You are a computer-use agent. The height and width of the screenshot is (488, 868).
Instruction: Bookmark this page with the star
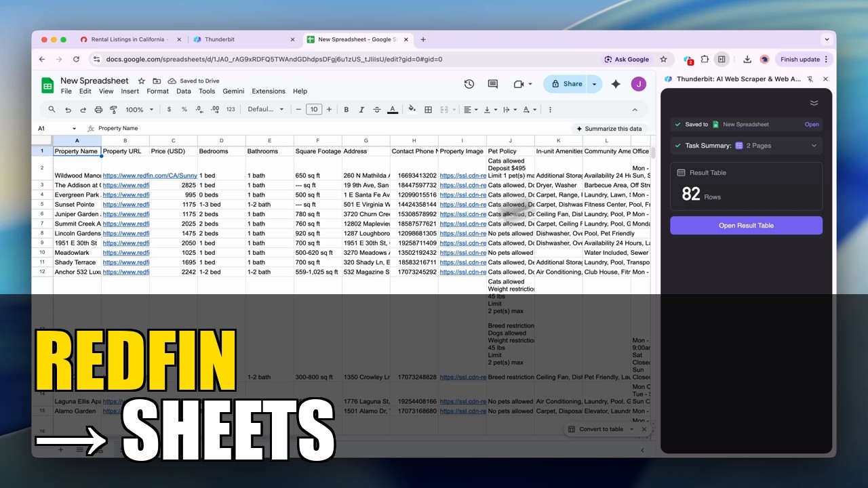[663, 59]
